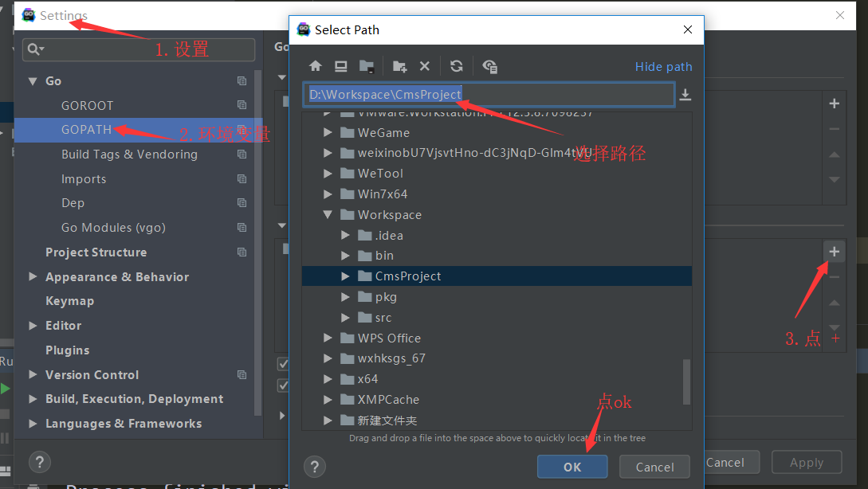Viewport: 868px width, 489px height.
Task: Confirm the path with OK
Action: point(572,467)
